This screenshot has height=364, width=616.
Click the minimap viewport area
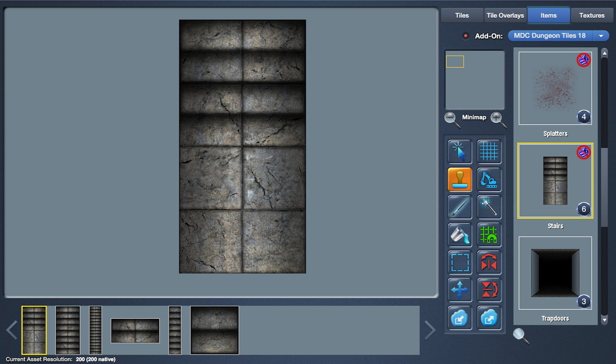point(455,62)
